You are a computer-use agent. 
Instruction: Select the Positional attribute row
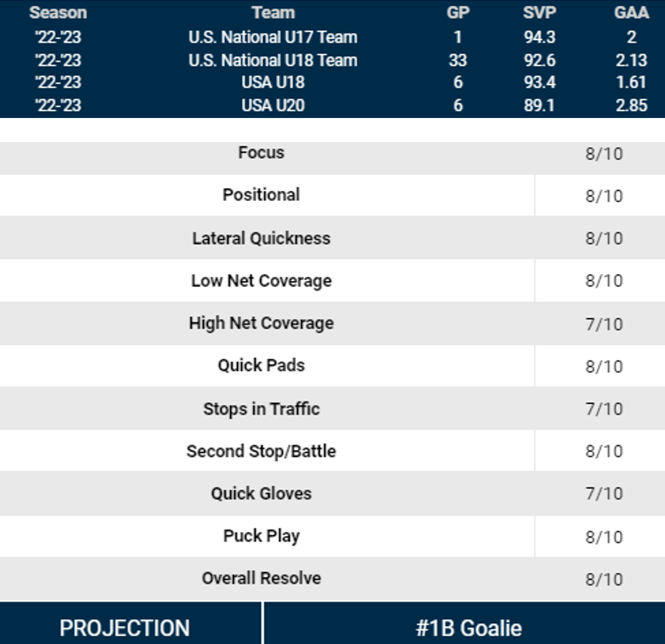[261, 195]
